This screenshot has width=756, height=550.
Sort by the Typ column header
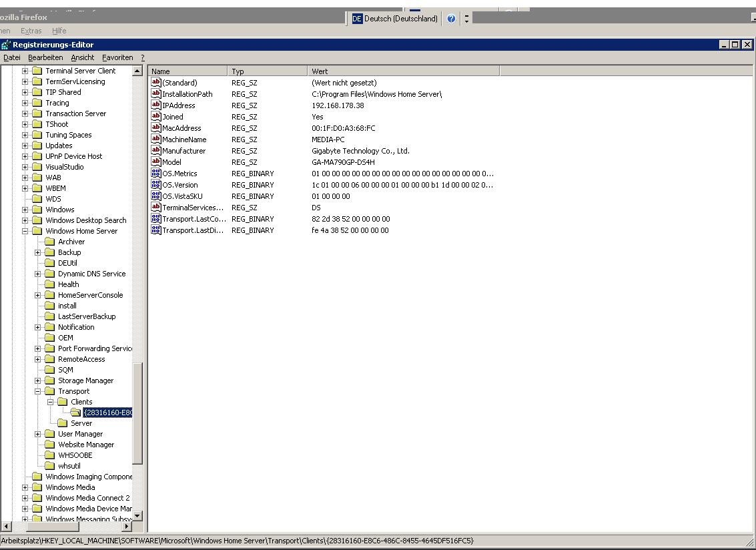coord(267,71)
